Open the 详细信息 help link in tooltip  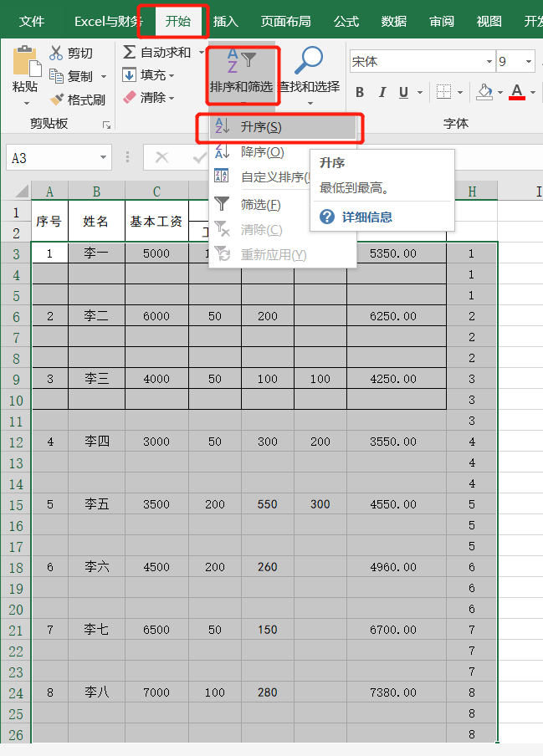click(x=366, y=217)
